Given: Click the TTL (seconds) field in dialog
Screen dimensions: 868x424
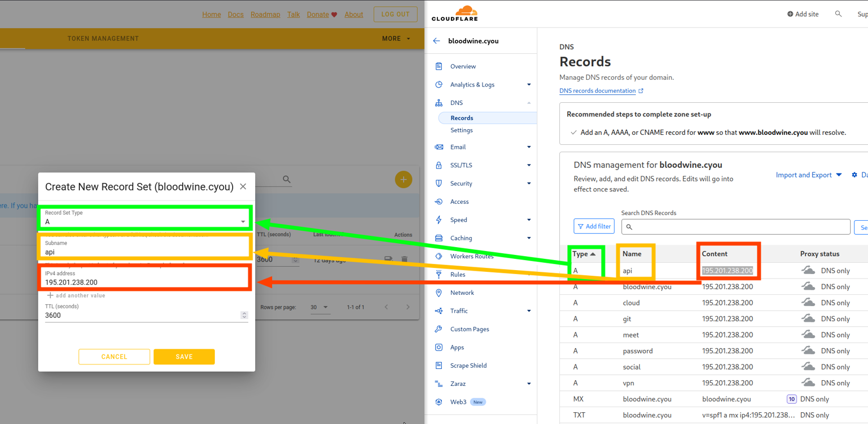Looking at the screenshot, I should coord(142,315).
